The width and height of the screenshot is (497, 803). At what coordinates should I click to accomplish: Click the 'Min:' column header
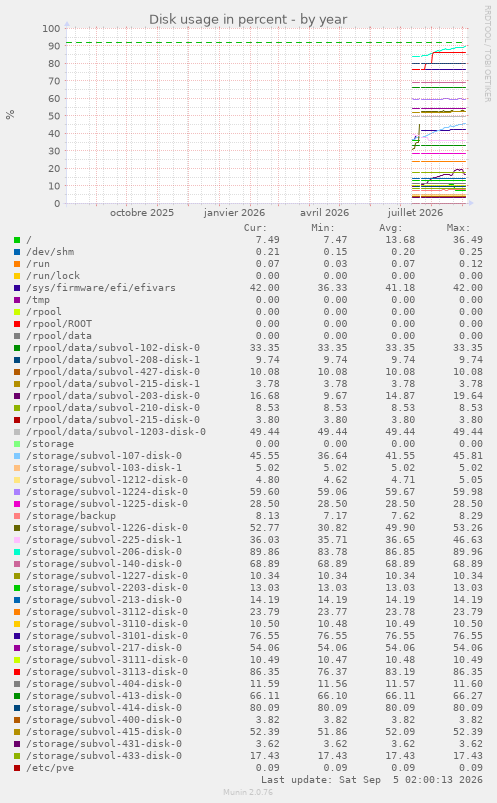coord(323,228)
